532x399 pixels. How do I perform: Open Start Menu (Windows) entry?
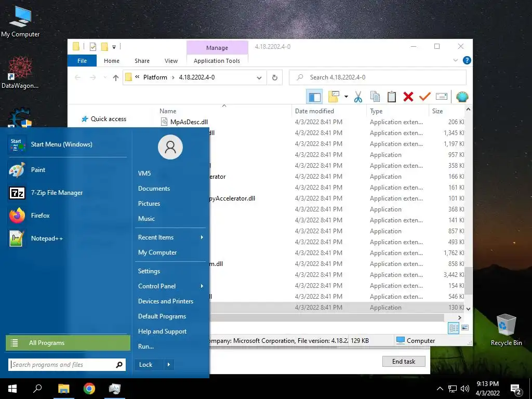tap(67, 144)
